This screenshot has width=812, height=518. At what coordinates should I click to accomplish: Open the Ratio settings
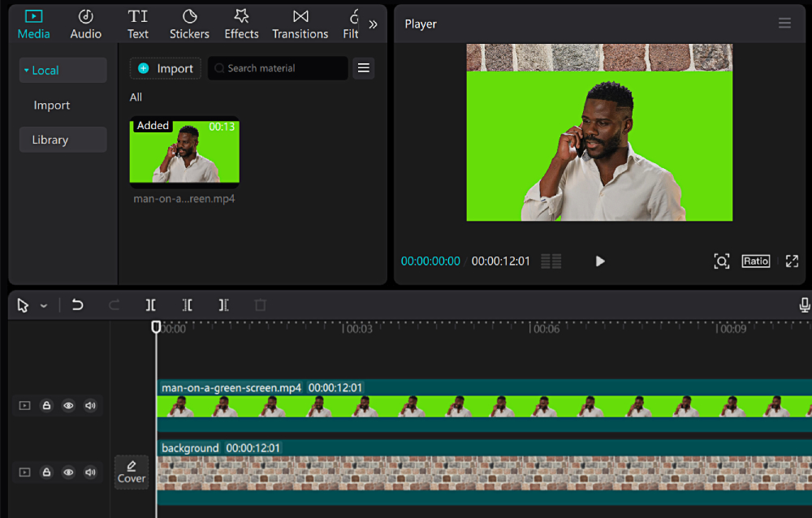(x=755, y=261)
